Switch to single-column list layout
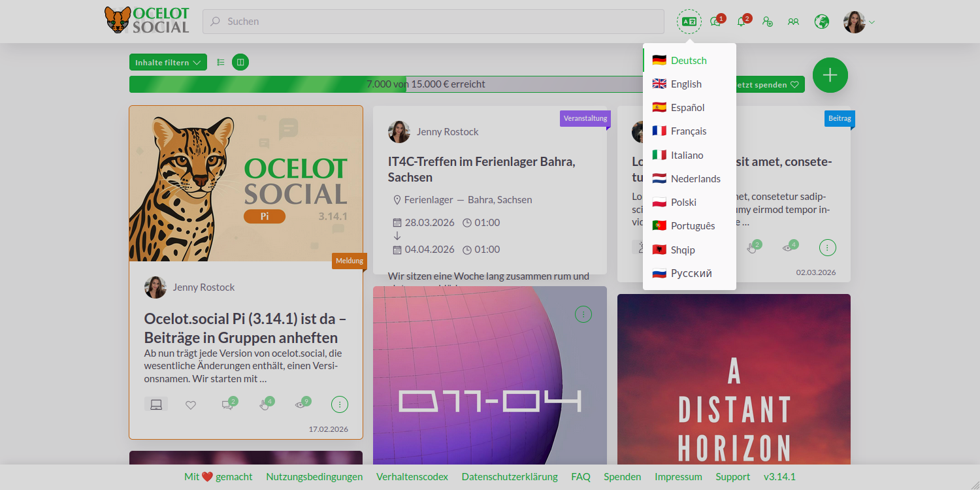Viewport: 980px width, 490px height. [x=221, y=62]
